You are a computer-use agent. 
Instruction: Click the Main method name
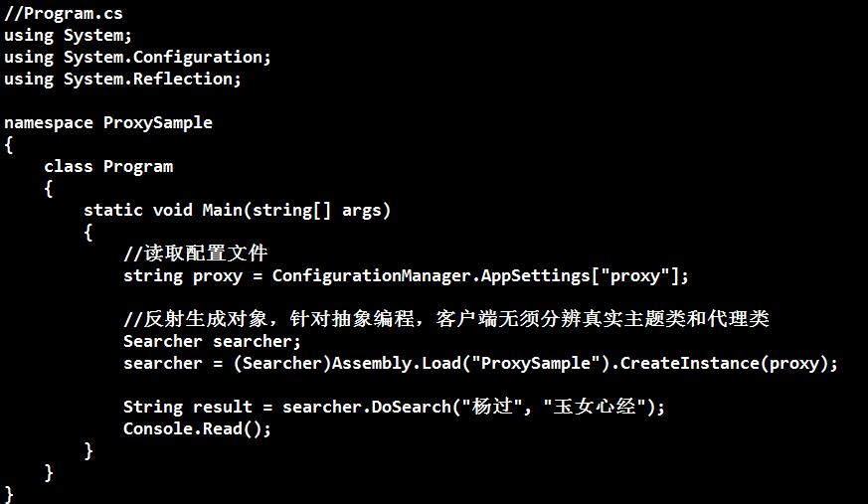(222, 210)
